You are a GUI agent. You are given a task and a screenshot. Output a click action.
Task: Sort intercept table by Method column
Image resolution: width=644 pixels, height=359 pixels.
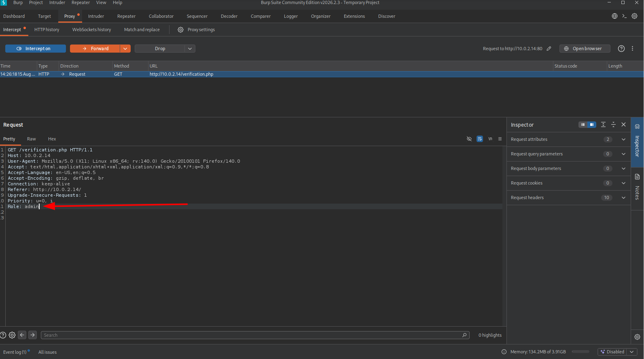click(130, 66)
